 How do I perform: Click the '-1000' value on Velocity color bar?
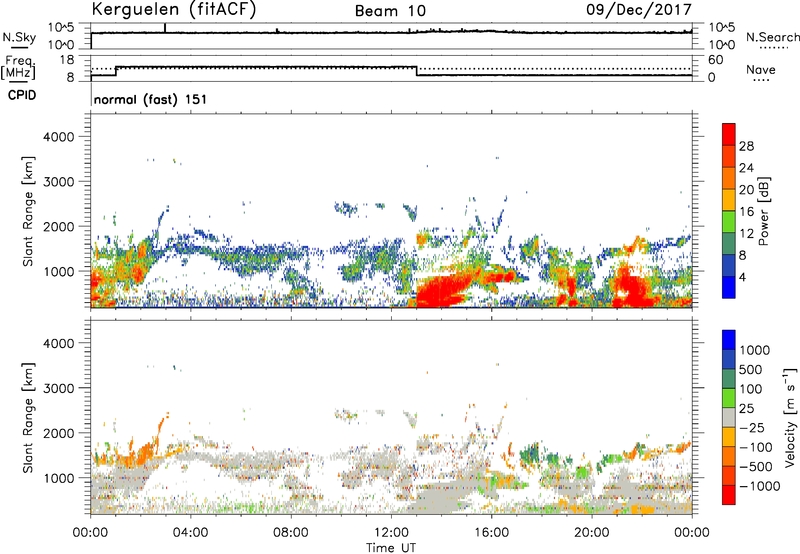tap(760, 486)
